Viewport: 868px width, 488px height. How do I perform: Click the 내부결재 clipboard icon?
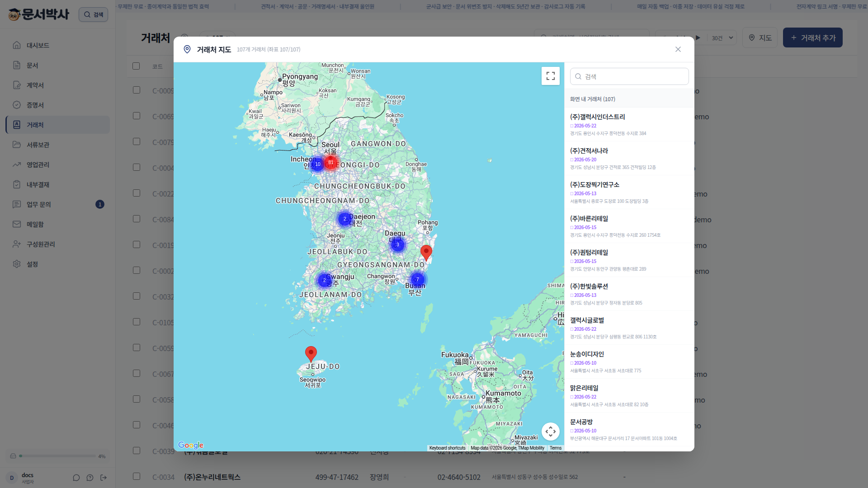pyautogui.click(x=17, y=184)
